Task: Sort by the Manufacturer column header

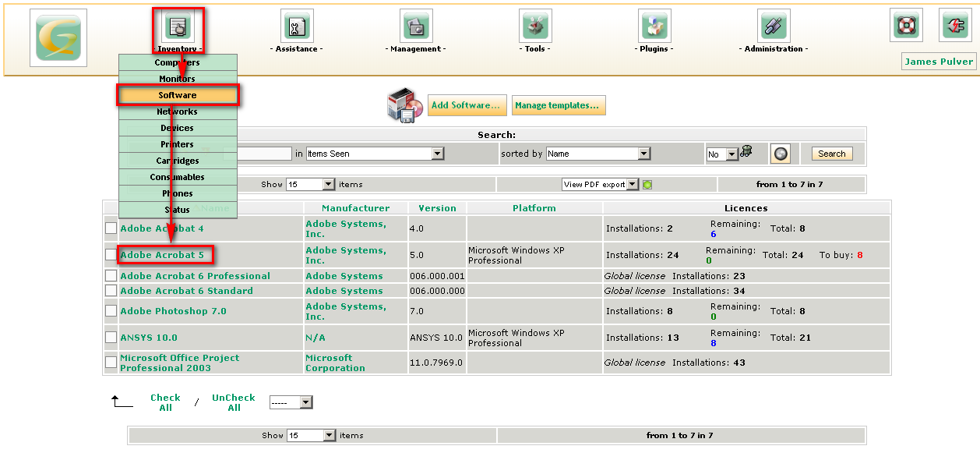Action: [x=355, y=208]
